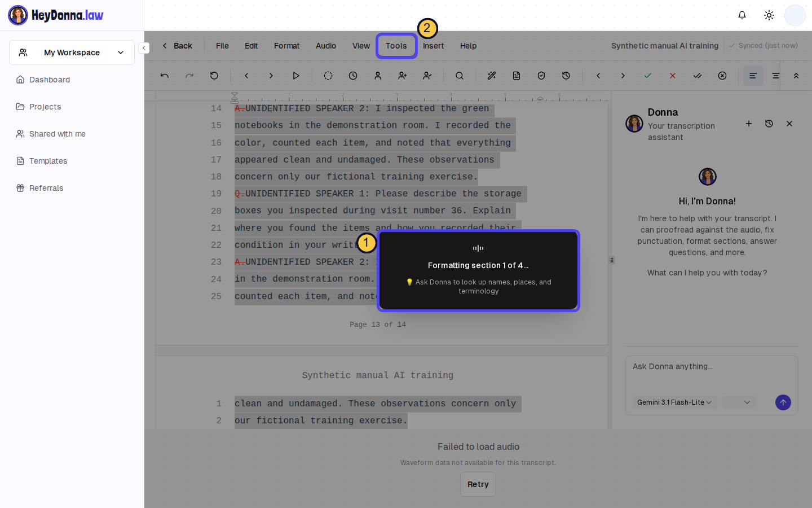Screen dimensions: 812x508
Task: Expand the My Workspace dropdown
Action: pyautogui.click(x=72, y=52)
